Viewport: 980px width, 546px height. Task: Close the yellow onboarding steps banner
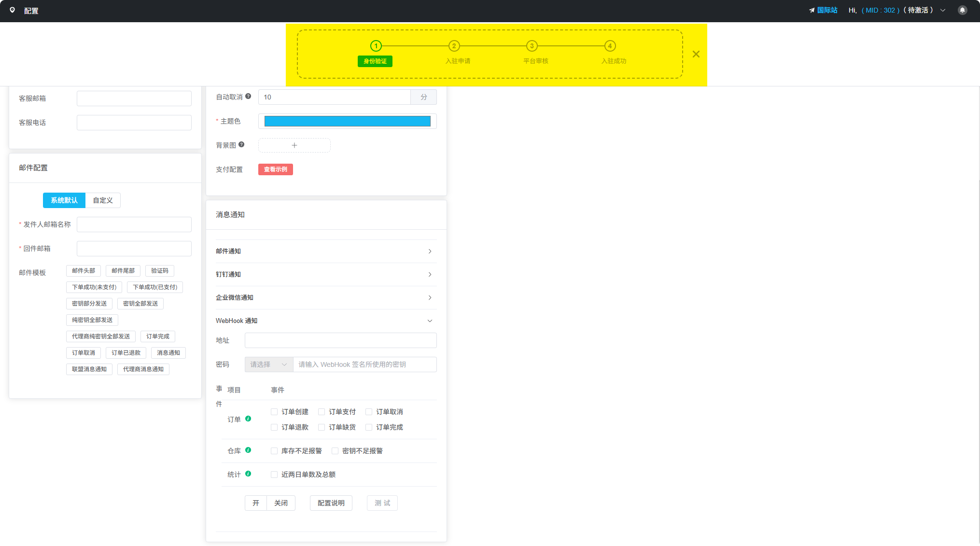pos(696,54)
